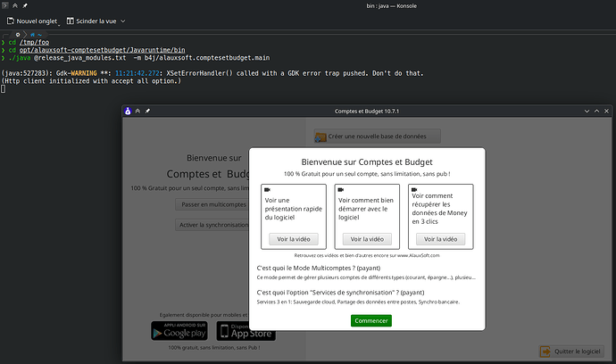Click 'Activer la synchronisation' button
616x364 pixels.
(213, 225)
